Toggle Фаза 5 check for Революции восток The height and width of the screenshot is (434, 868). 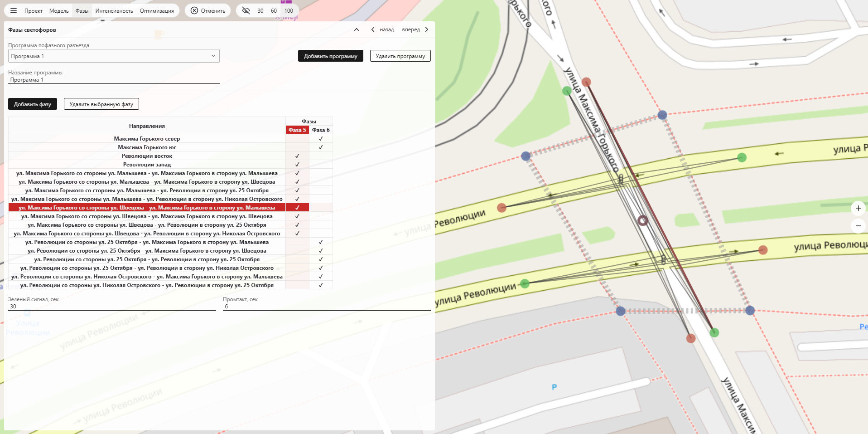[x=297, y=156]
